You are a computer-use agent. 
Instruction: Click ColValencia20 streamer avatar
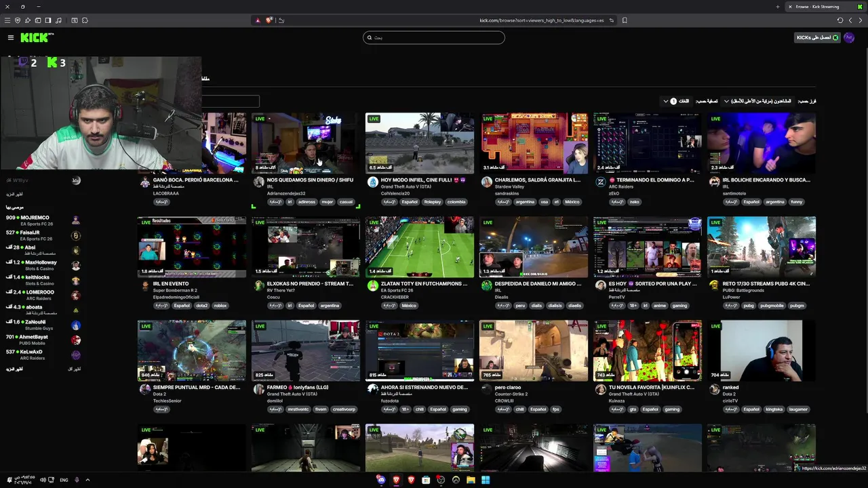coord(372,182)
